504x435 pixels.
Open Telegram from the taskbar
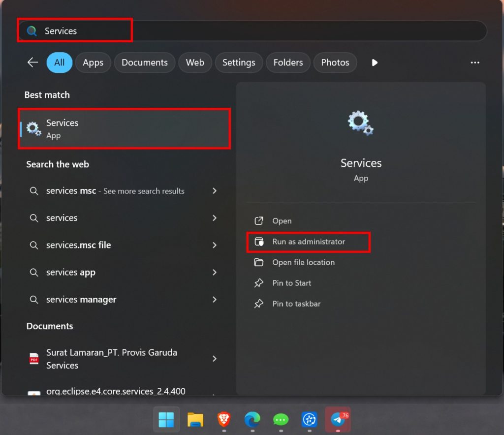pos(338,419)
